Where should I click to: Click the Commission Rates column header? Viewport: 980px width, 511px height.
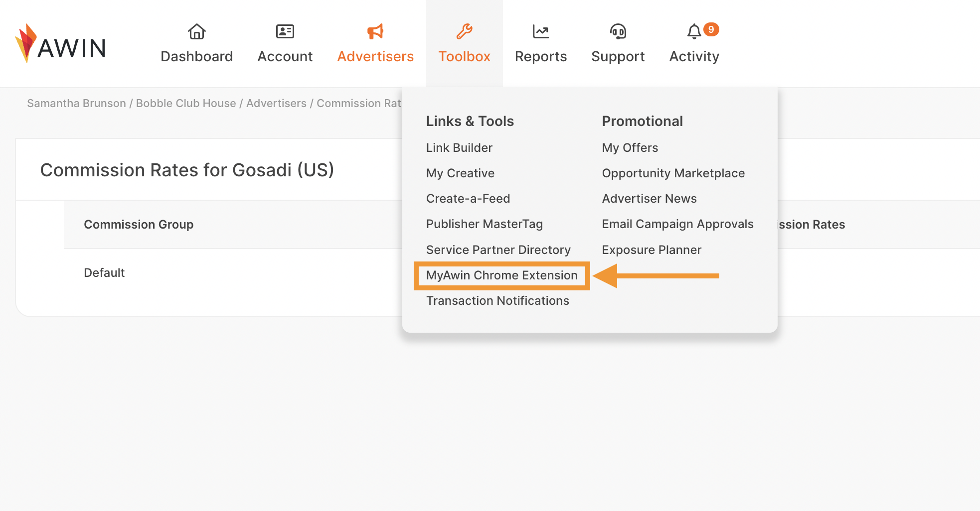(x=812, y=225)
